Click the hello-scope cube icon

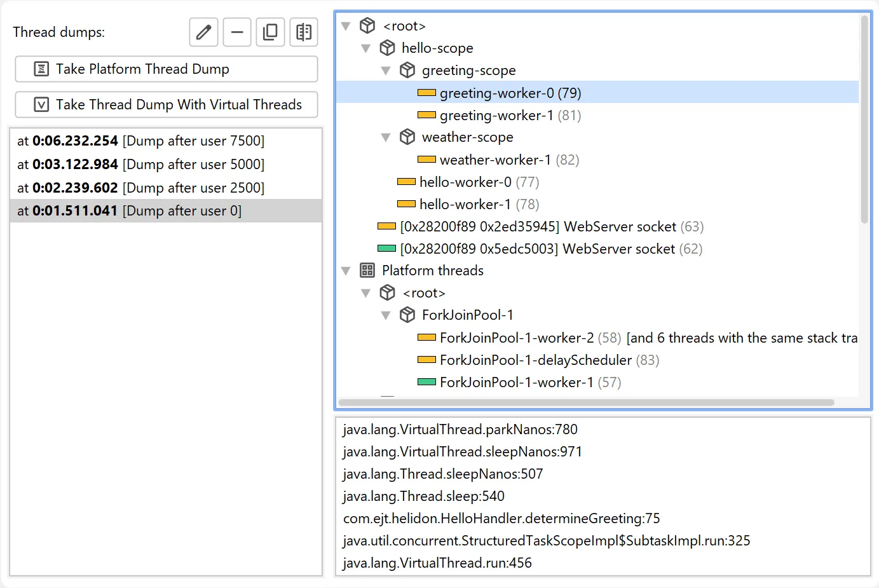pyautogui.click(x=387, y=48)
